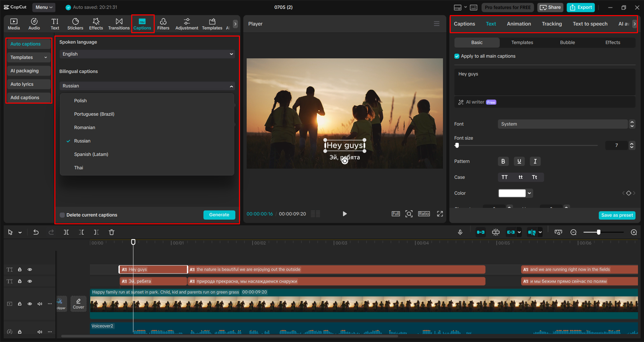Image resolution: width=644 pixels, height=342 pixels.
Task: Click the microphone record voiceover icon
Action: tap(460, 232)
